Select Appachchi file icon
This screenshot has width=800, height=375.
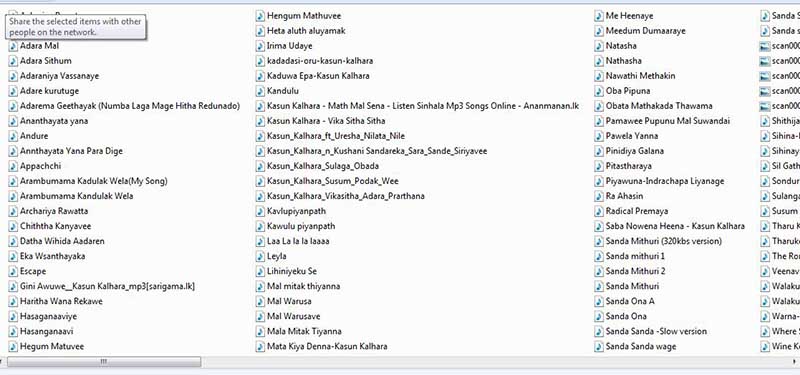(x=13, y=166)
